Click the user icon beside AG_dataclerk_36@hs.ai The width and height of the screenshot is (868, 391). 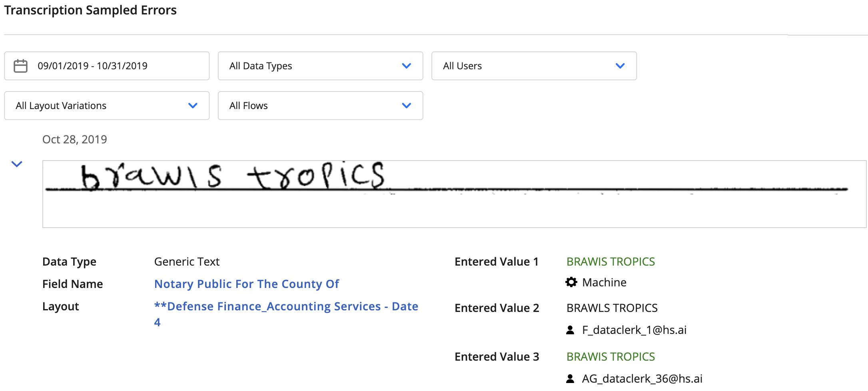click(x=570, y=379)
